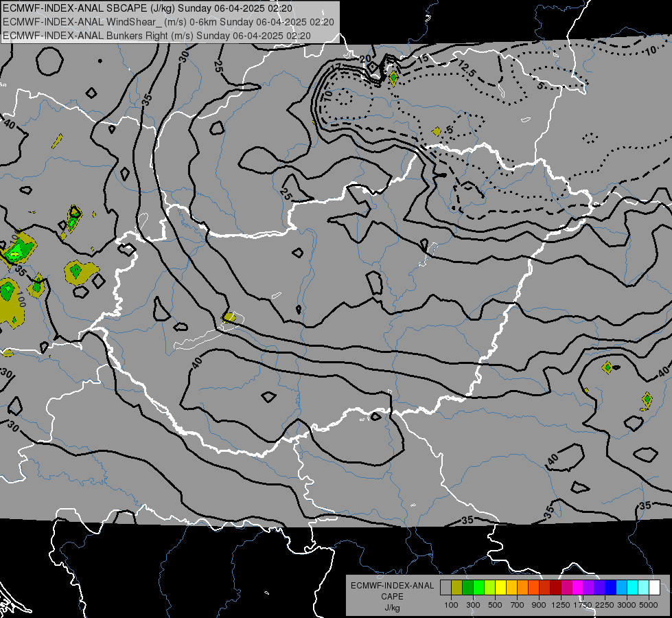The height and width of the screenshot is (618, 672).
Task: Click the 20 contour label on map
Action: coord(366,59)
